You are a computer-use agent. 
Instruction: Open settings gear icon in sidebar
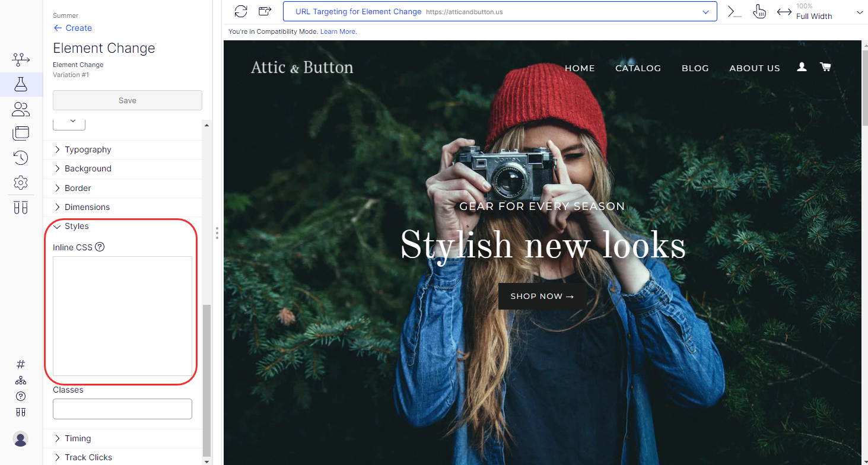pos(21,183)
